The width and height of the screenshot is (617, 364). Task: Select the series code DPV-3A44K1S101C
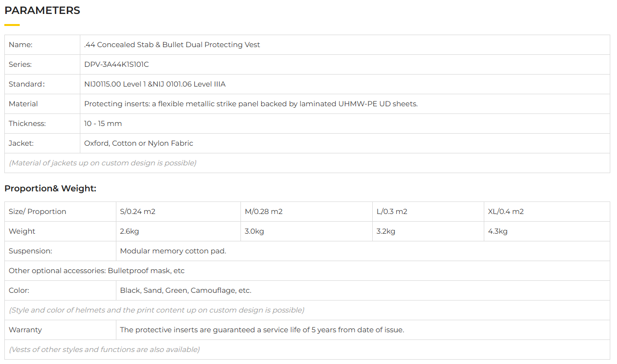tap(116, 64)
